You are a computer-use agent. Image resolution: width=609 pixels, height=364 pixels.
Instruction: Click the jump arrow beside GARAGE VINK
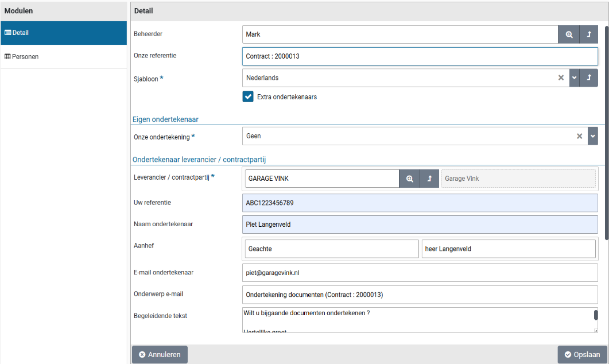429,179
